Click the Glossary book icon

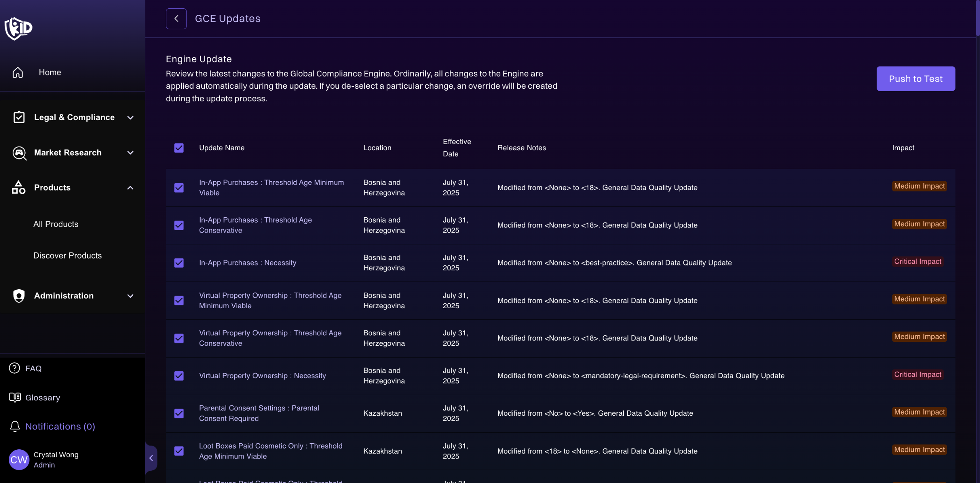pos(15,397)
